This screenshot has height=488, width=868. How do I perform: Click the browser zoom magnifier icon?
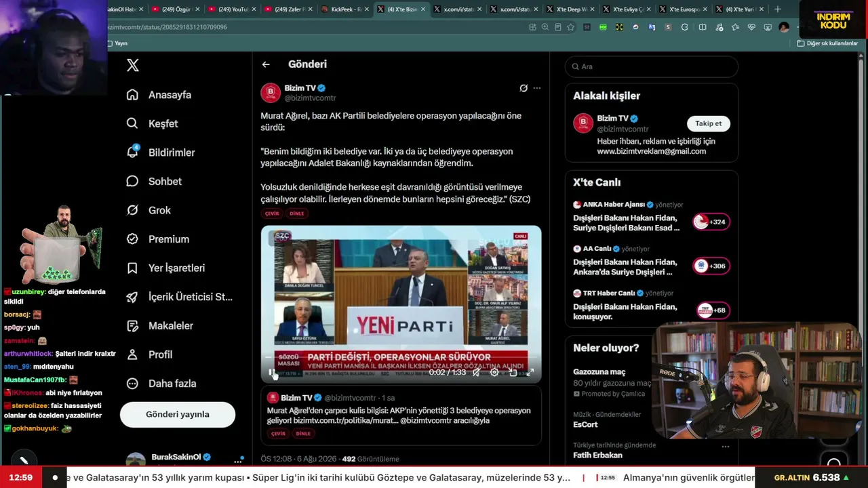(x=545, y=27)
